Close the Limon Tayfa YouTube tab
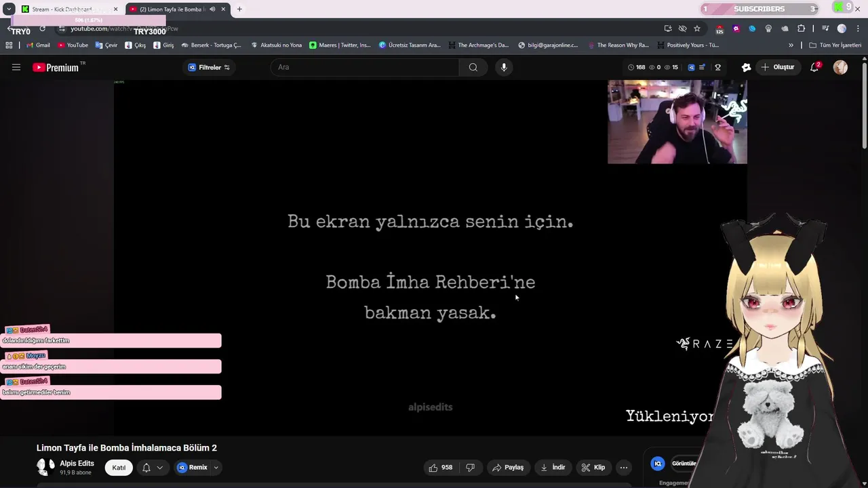868x488 pixels. tap(223, 9)
